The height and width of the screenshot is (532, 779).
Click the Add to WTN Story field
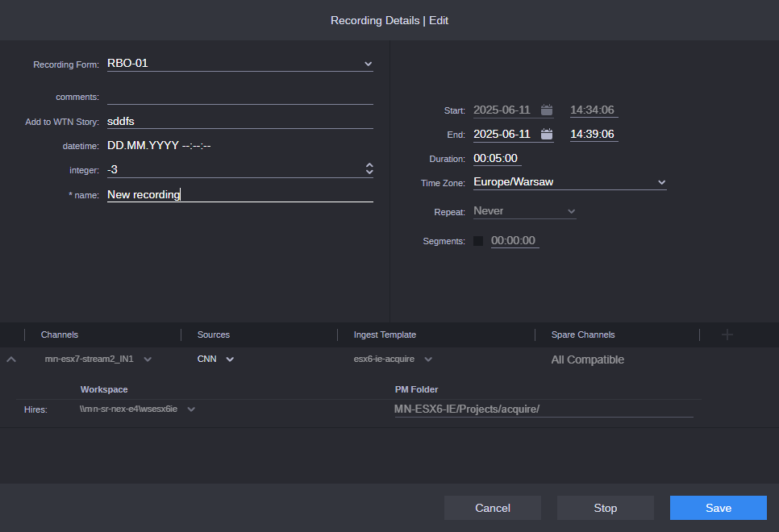240,121
